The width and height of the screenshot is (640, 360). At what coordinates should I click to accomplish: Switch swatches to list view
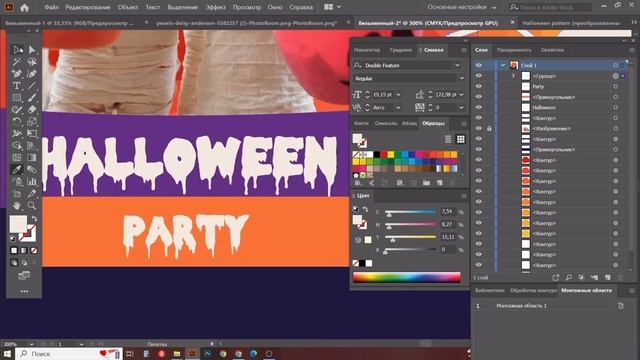pyautogui.click(x=448, y=139)
